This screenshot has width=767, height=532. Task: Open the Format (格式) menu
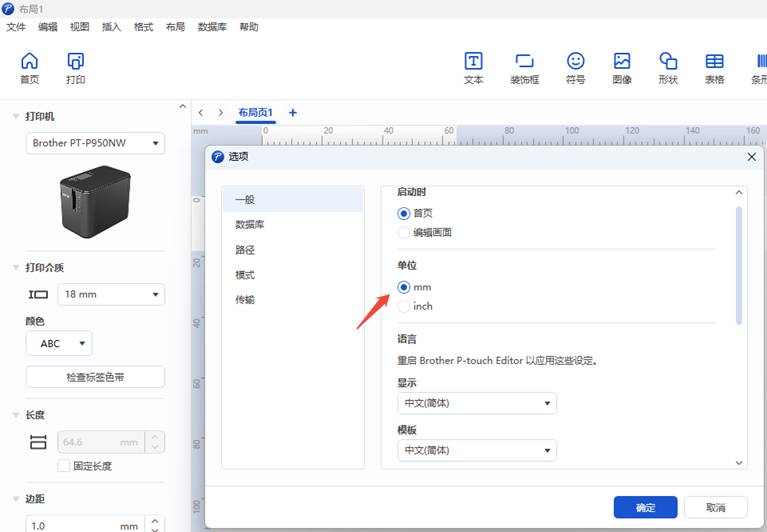(143, 27)
